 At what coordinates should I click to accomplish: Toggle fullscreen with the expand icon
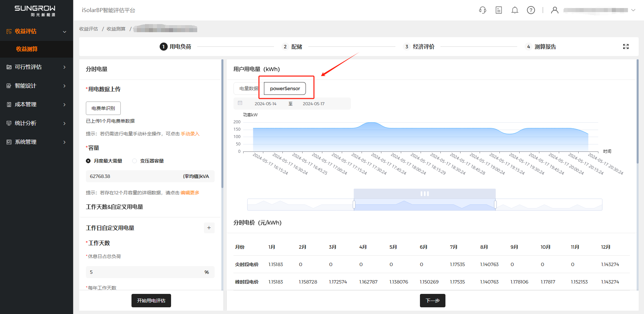626,47
